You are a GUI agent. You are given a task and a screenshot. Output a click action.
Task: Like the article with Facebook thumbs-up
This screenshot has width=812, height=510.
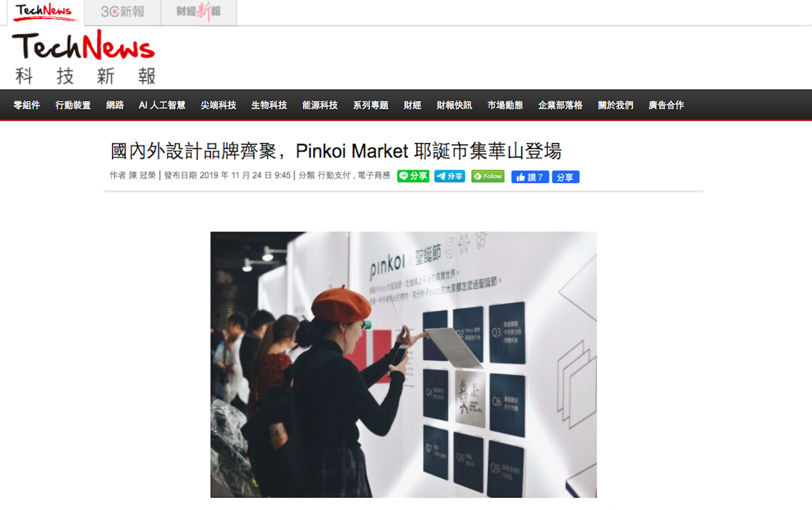point(530,177)
